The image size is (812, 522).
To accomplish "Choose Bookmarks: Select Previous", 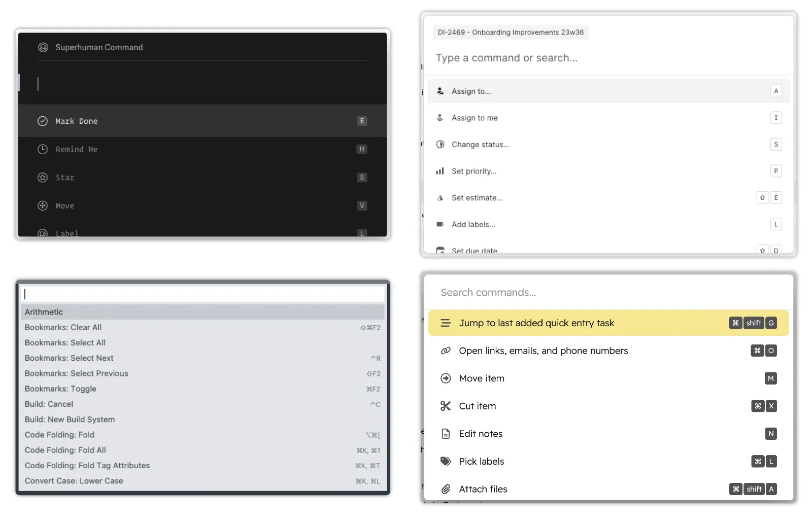I will click(x=203, y=373).
